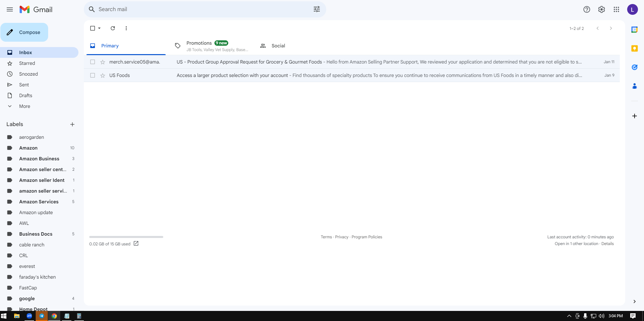Hide the side panel with chevron
Image resolution: width=644 pixels, height=321 pixels.
coord(635,302)
